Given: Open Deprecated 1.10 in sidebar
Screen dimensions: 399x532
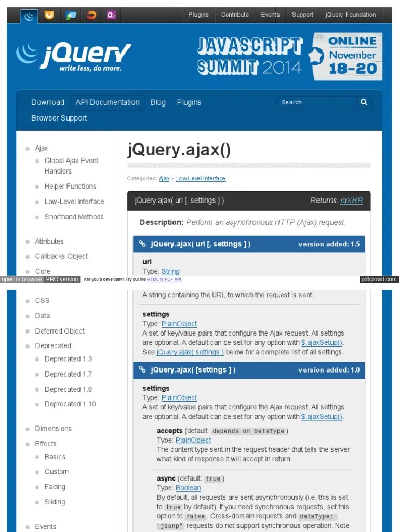Looking at the screenshot, I should [x=70, y=404].
